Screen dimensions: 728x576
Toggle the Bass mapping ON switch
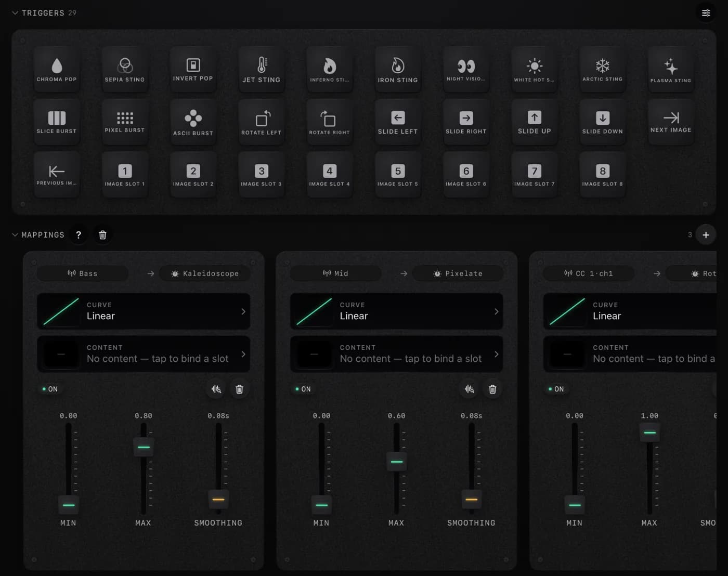tap(50, 389)
